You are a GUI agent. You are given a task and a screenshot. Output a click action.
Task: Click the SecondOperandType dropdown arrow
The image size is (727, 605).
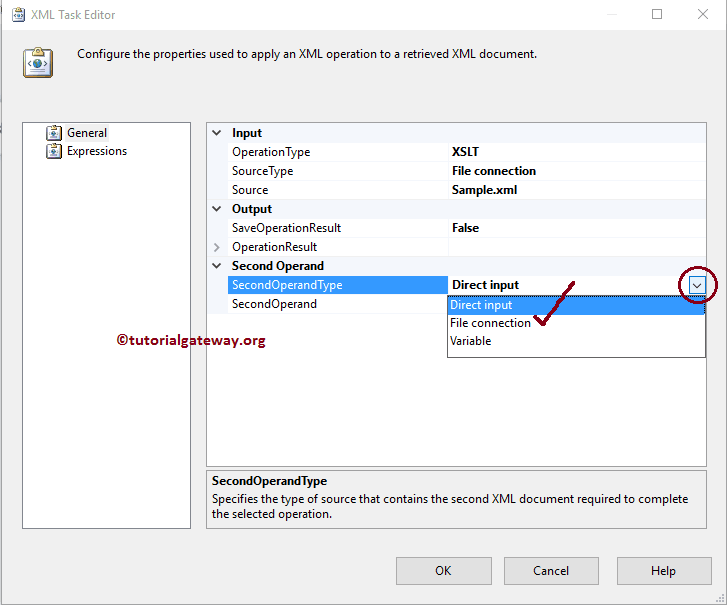point(696,286)
